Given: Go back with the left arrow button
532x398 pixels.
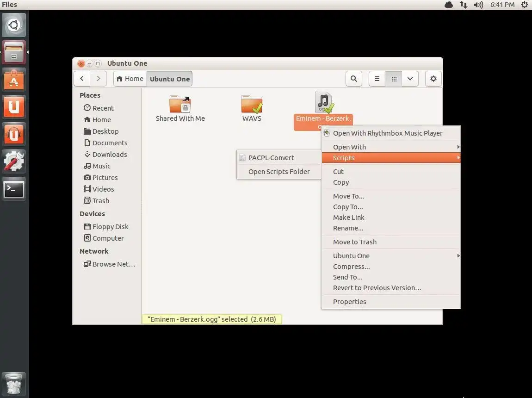Looking at the screenshot, I should tap(82, 79).
